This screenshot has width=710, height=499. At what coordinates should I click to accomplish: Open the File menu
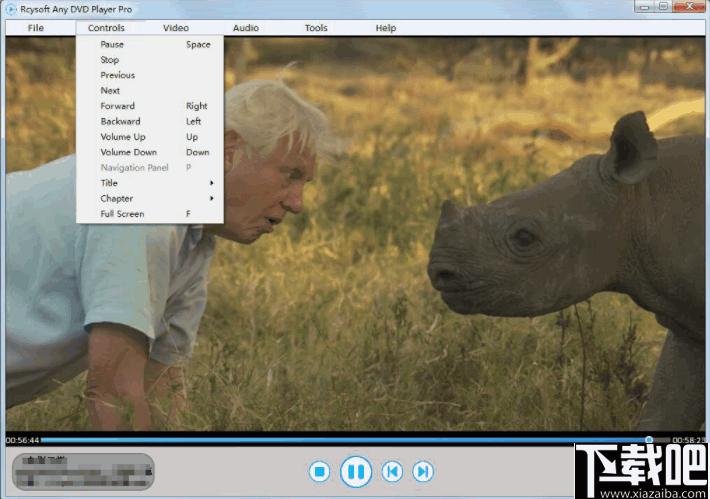36,28
